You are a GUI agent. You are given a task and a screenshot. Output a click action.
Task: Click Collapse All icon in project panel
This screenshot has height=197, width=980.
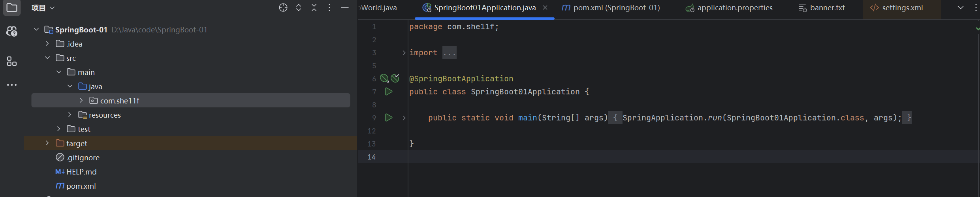tap(314, 8)
